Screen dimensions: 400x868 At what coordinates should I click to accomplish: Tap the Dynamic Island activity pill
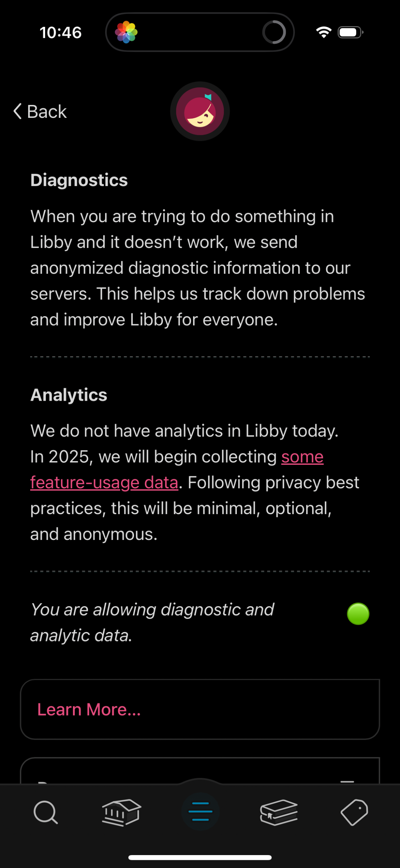[200, 32]
